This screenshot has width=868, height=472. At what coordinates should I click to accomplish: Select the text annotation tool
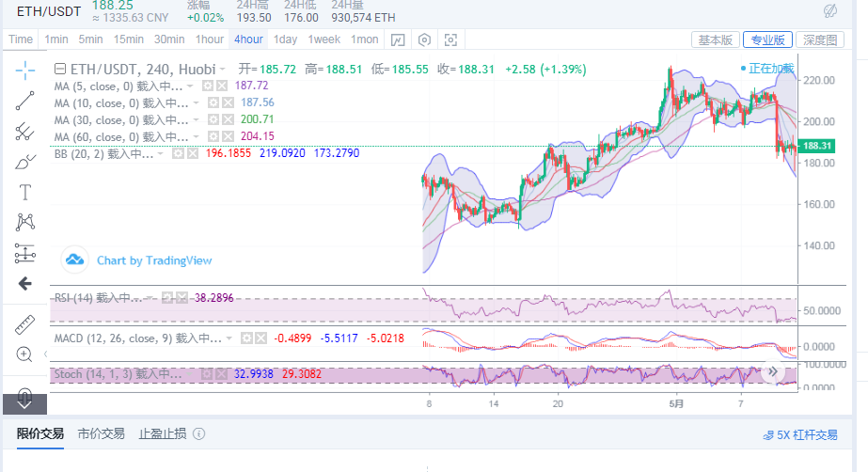tap(25, 192)
